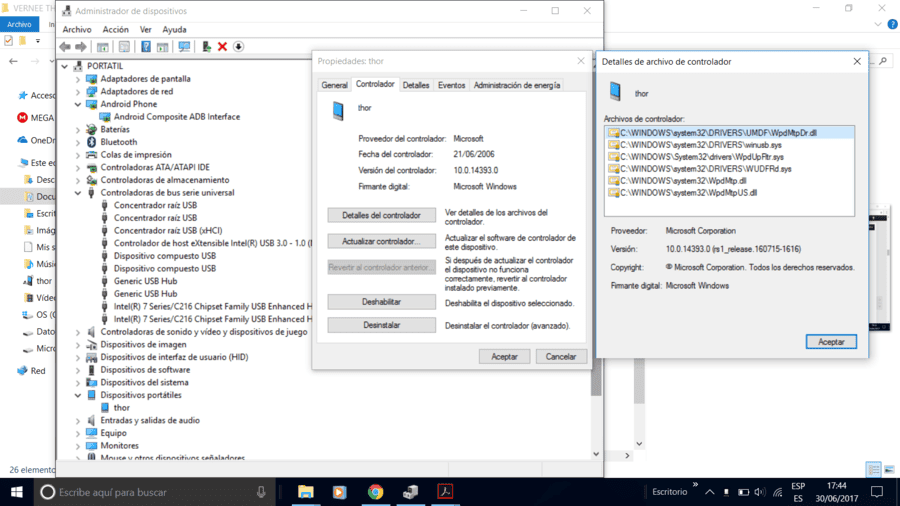Click the red X uninstall device toolbar icon
This screenshot has width=900, height=506.
(x=222, y=46)
